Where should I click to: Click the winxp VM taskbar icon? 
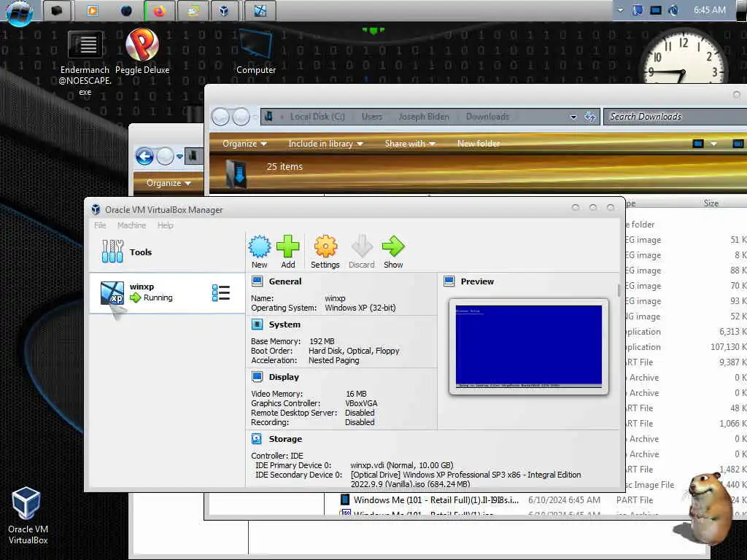pos(260,10)
